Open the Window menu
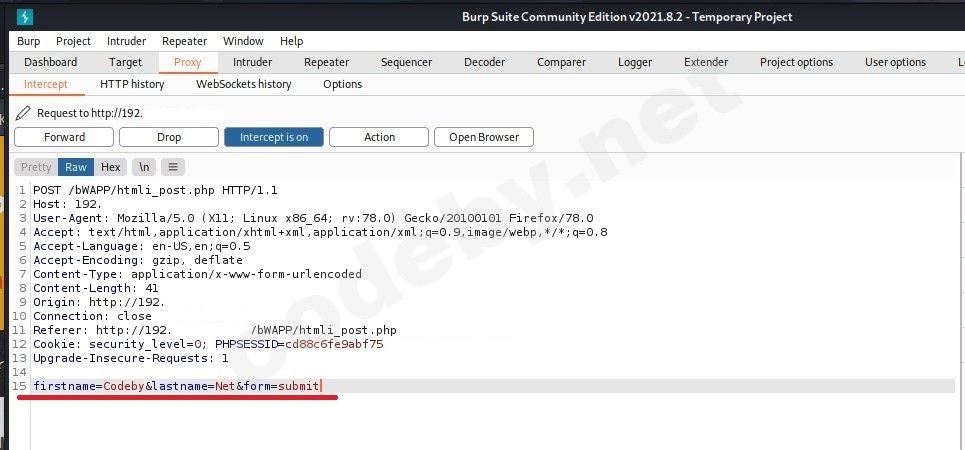 (x=243, y=41)
